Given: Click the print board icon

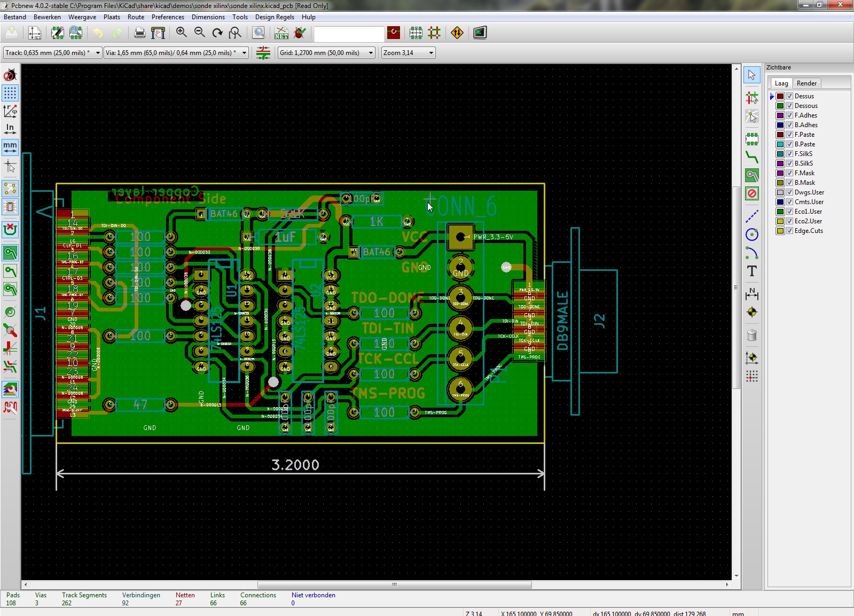Looking at the screenshot, I should pyautogui.click(x=139, y=33).
